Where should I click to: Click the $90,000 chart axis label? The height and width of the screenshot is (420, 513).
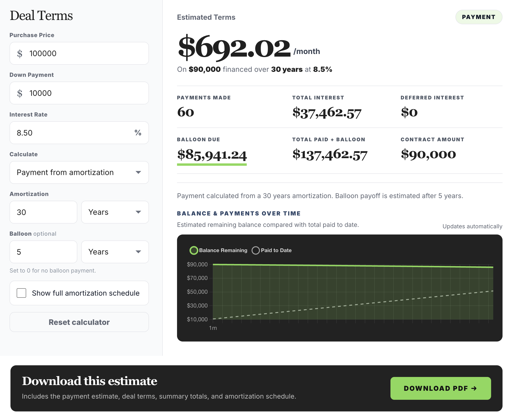point(197,264)
